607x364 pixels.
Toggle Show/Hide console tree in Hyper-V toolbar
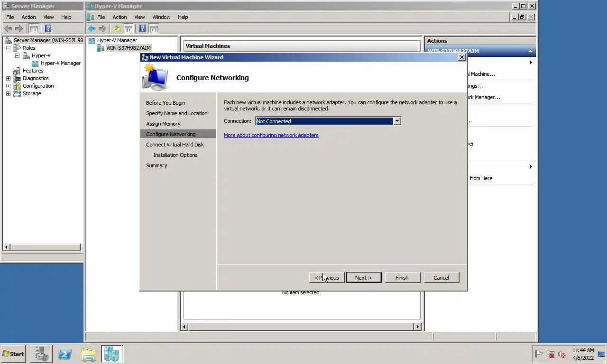click(128, 28)
